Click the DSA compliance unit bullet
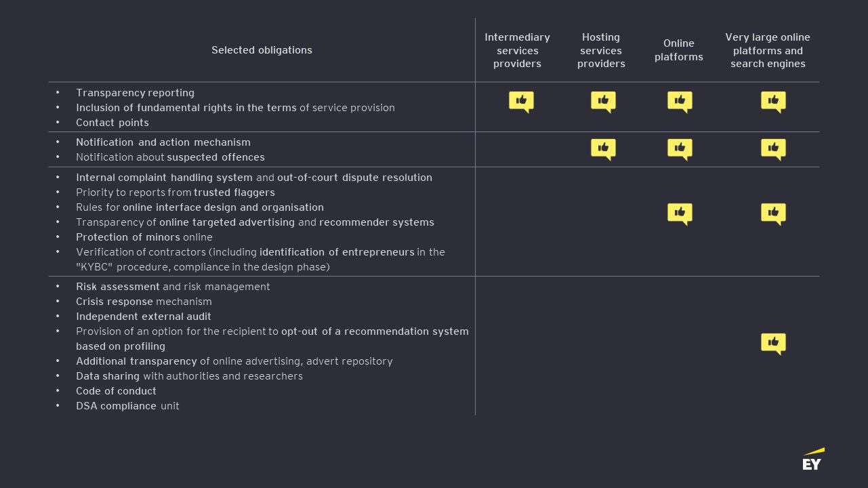The image size is (868, 488). 127,406
